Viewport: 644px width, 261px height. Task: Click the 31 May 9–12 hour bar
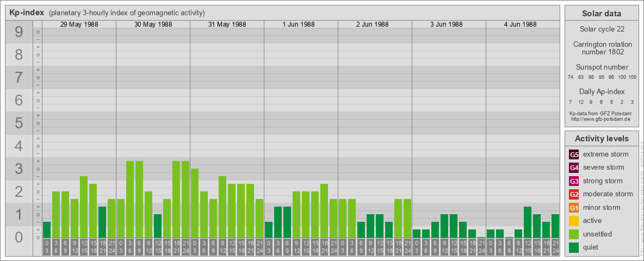pyautogui.click(x=222, y=207)
